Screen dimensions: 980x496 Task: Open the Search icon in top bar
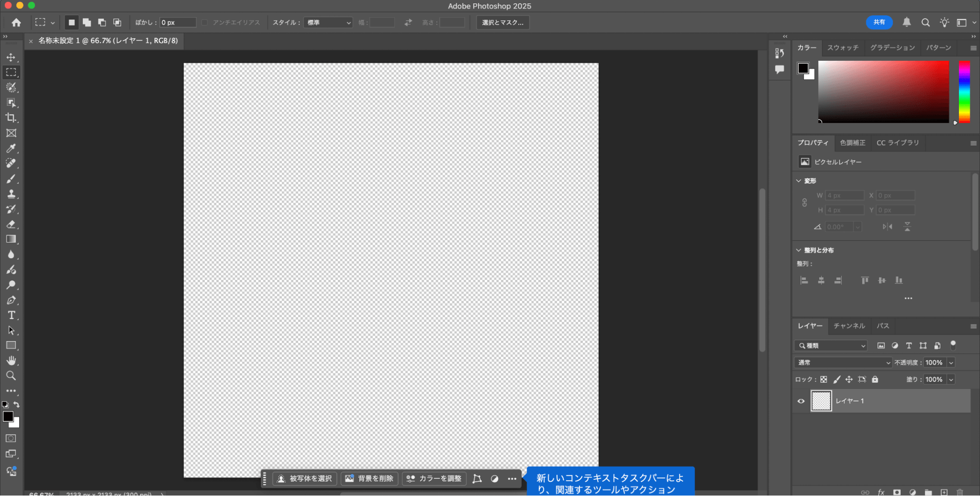[926, 23]
